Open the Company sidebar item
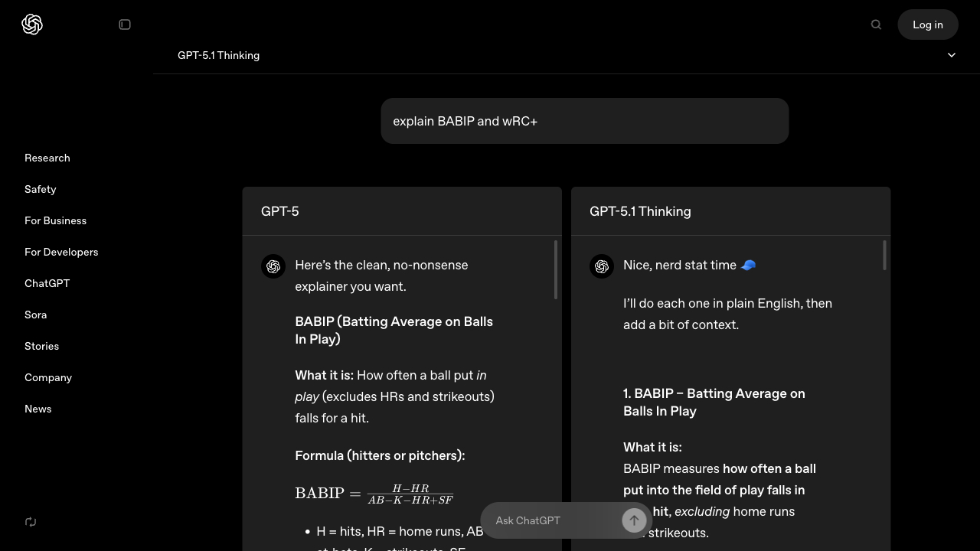The height and width of the screenshot is (551, 980). 47,377
